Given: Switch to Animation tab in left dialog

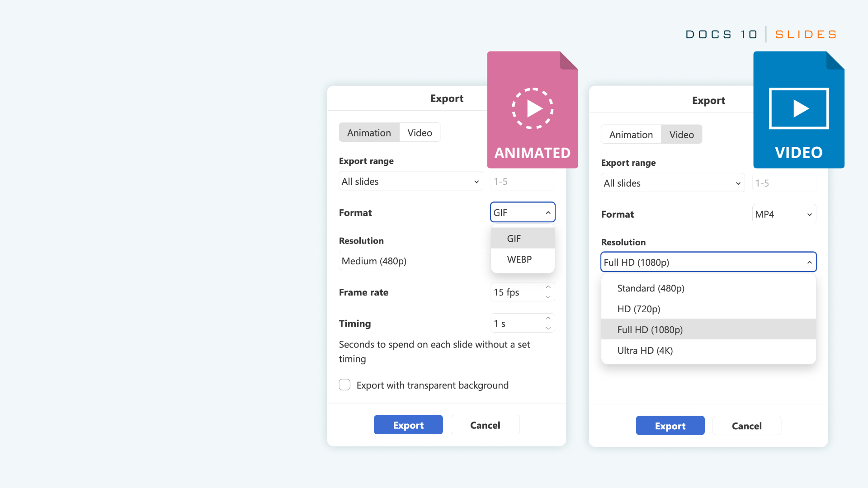Looking at the screenshot, I should coord(369,132).
